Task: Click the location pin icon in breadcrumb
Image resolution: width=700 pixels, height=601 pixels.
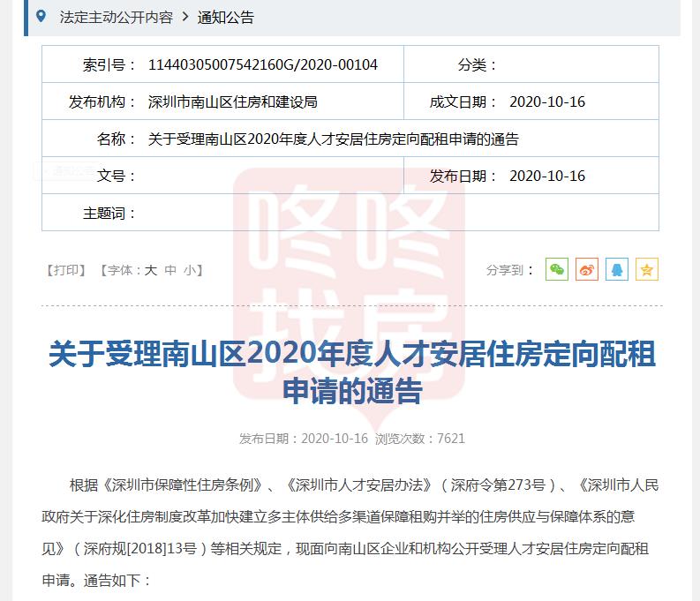Action: click(41, 17)
